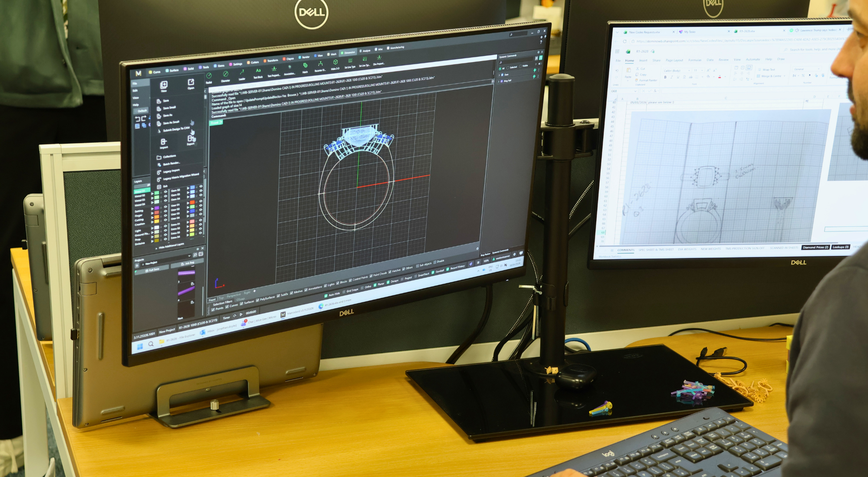Viewport: 868px width, 477px height.
Task: Open the Front viewport label dropdown
Action: pos(222,122)
